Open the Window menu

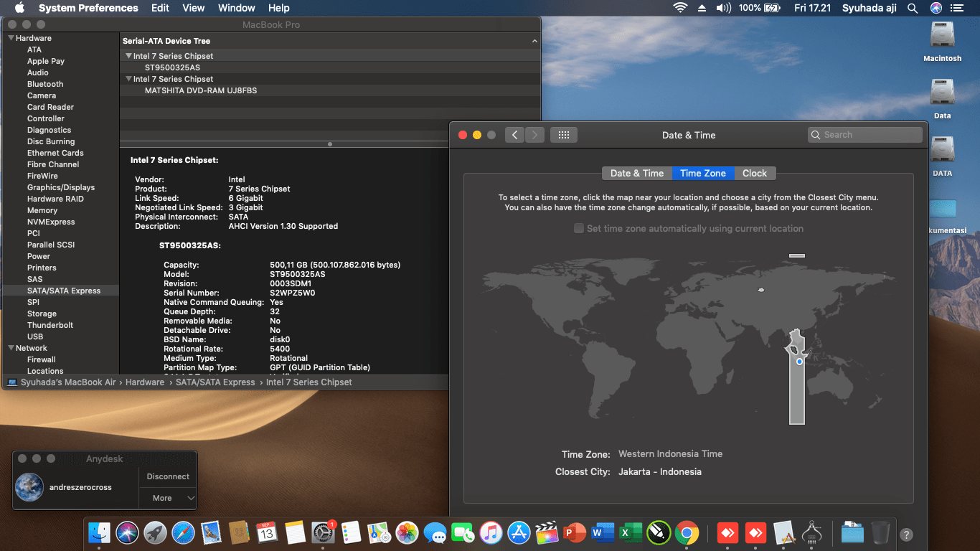(237, 8)
